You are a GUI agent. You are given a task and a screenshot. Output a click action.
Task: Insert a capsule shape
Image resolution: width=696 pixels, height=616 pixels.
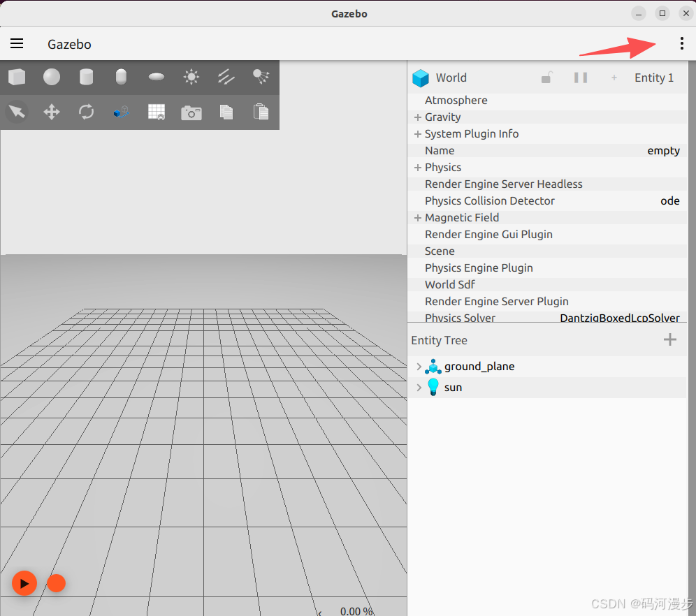[121, 77]
